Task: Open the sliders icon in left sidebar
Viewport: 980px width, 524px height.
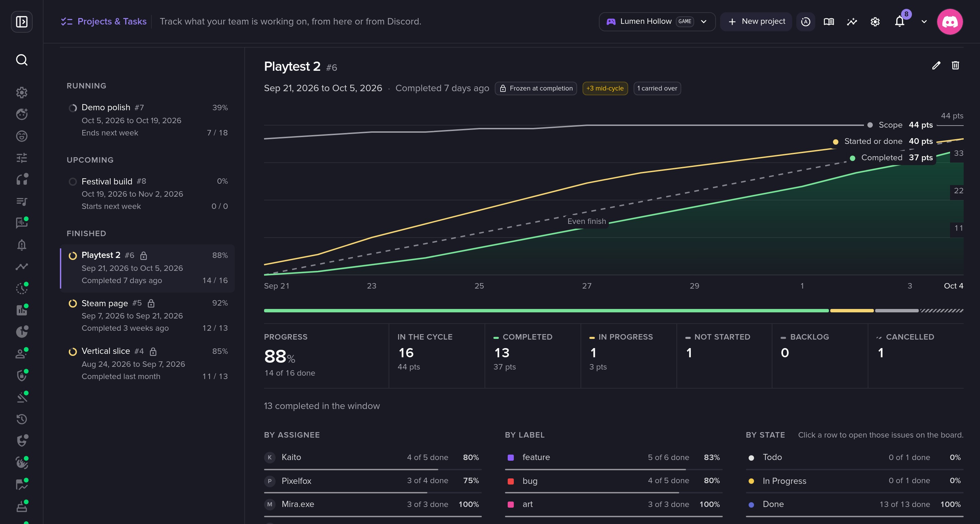Action: coord(22,158)
